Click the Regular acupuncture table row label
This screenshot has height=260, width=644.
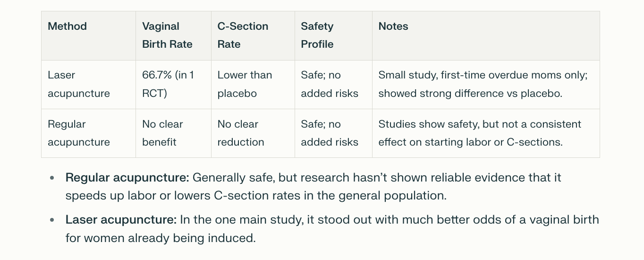coord(79,133)
